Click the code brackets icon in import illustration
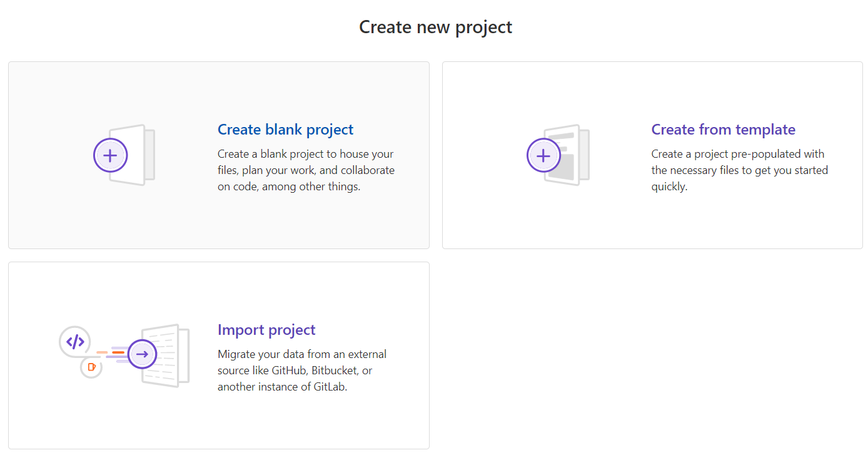This screenshot has height=455, width=868. click(x=75, y=342)
